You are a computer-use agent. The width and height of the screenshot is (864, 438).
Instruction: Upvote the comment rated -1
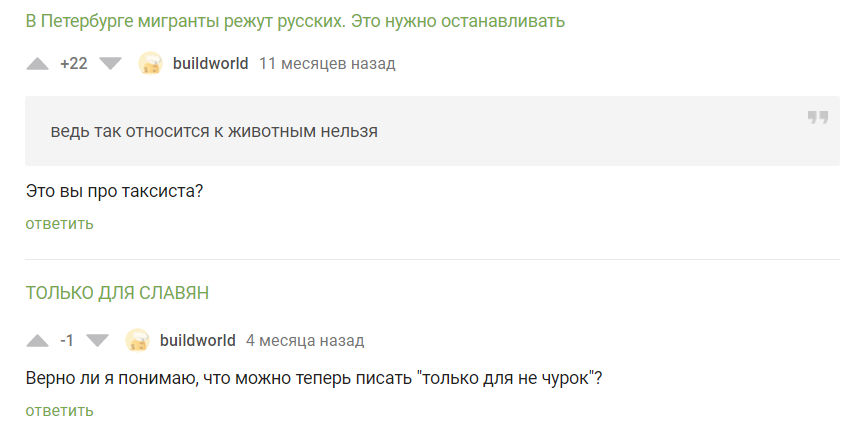click(x=37, y=341)
